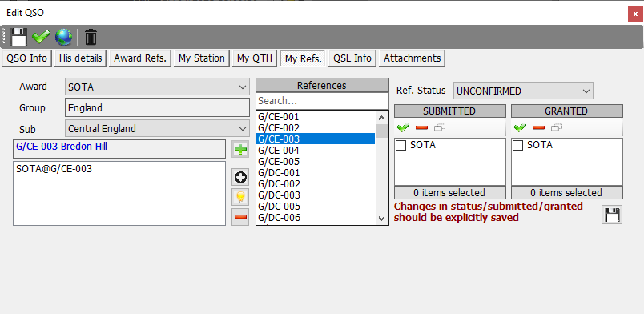Toggle the SOTA checkbox in SUBMITTED list
The image size is (644, 314).
(400, 146)
